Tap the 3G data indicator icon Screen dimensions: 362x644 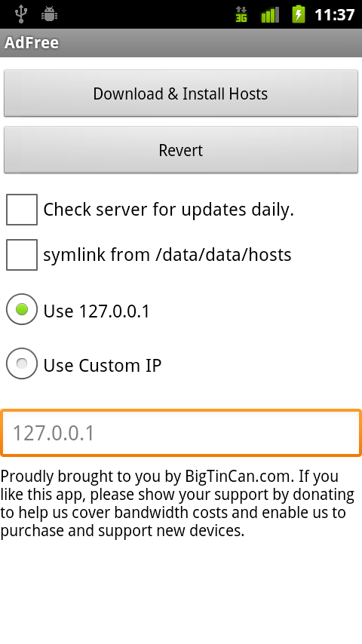(241, 15)
